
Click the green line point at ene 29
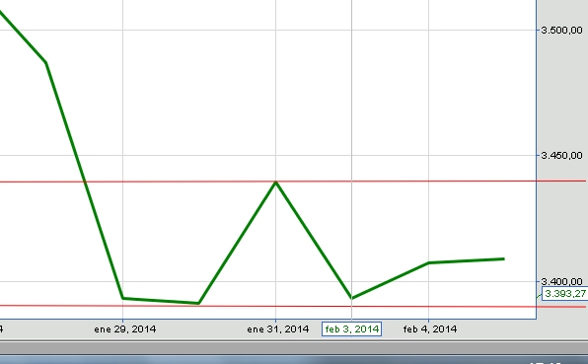click(123, 298)
